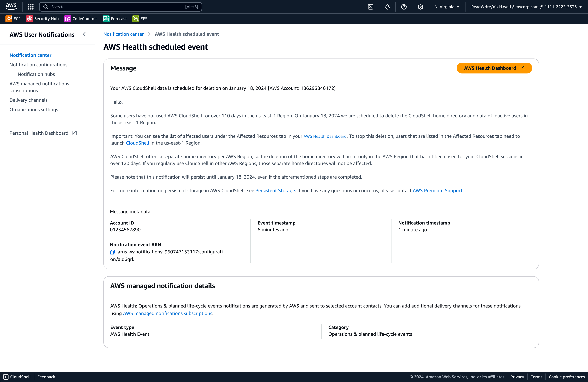This screenshot has width=588, height=382.
Task: Select Notification configurations in the sidebar
Action: 39,65
